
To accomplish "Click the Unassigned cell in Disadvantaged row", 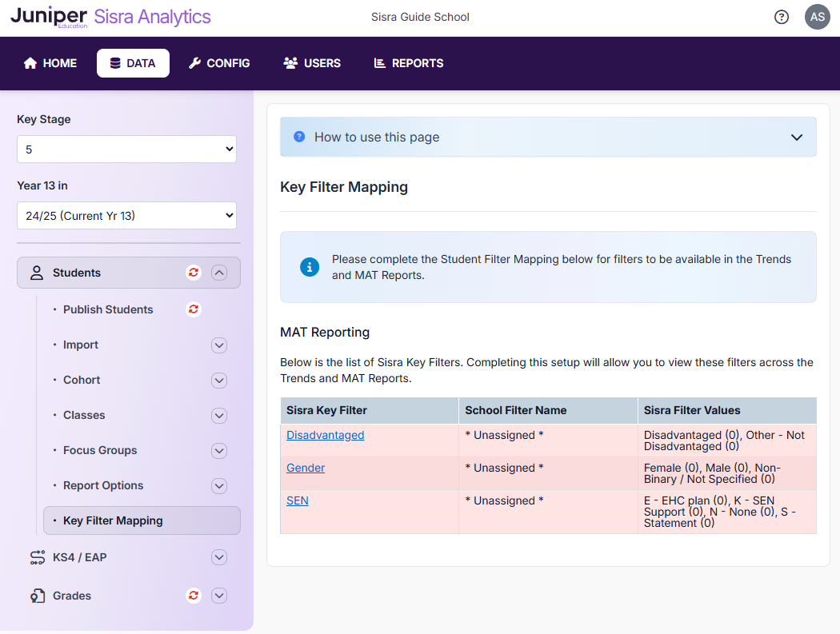I will (548, 441).
